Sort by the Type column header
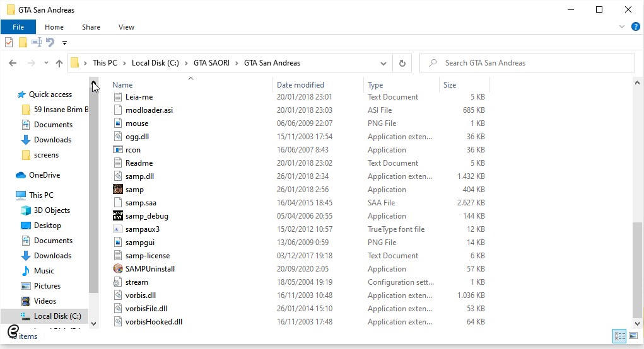 click(x=375, y=85)
